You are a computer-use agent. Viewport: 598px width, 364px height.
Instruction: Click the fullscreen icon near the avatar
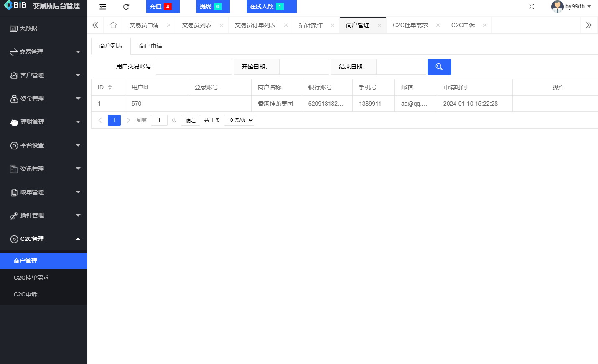pos(531,7)
